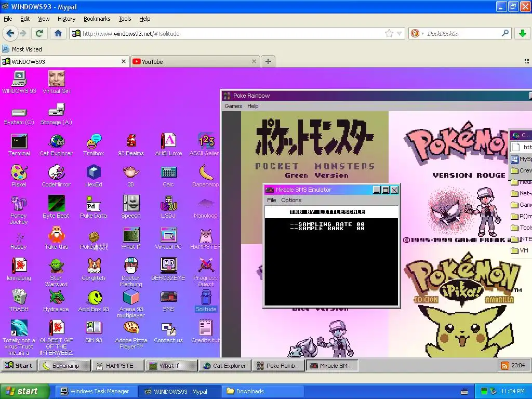Open Solitude desktop icon
The image size is (532, 399).
[x=206, y=301]
